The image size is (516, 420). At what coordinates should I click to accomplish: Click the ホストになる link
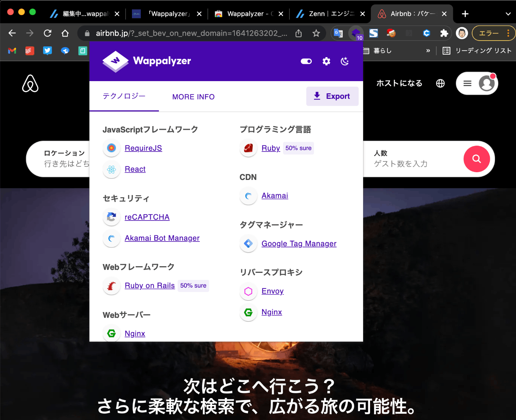pyautogui.click(x=399, y=83)
